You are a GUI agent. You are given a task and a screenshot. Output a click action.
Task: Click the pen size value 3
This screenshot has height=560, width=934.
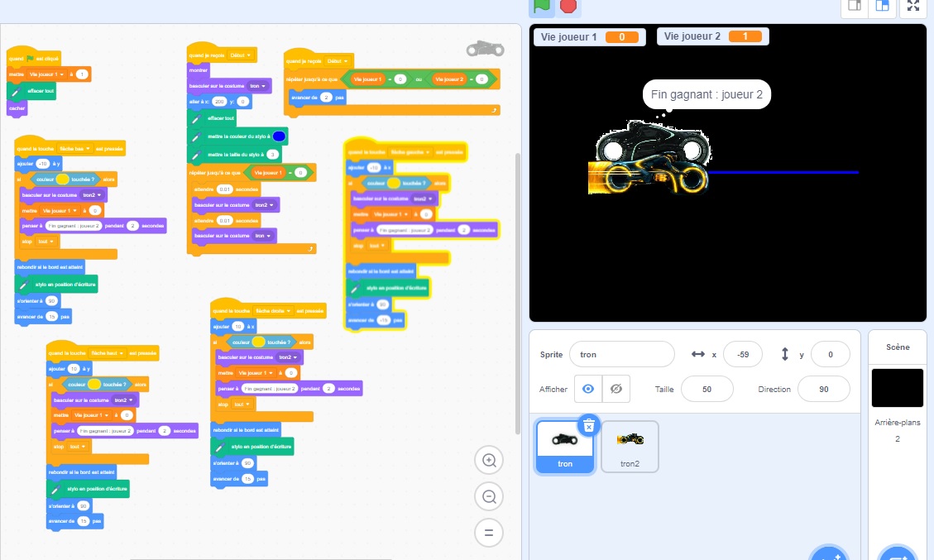272,155
